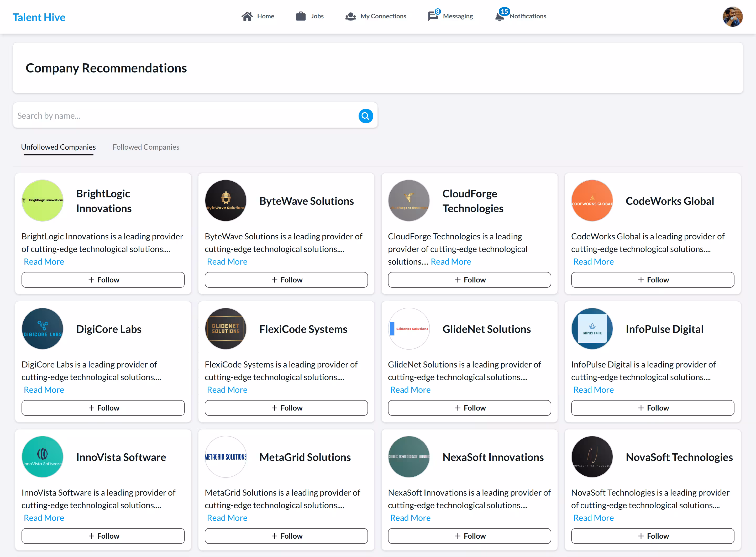Read More about DigiCore Labs
This screenshot has height=557, width=756.
44,390
